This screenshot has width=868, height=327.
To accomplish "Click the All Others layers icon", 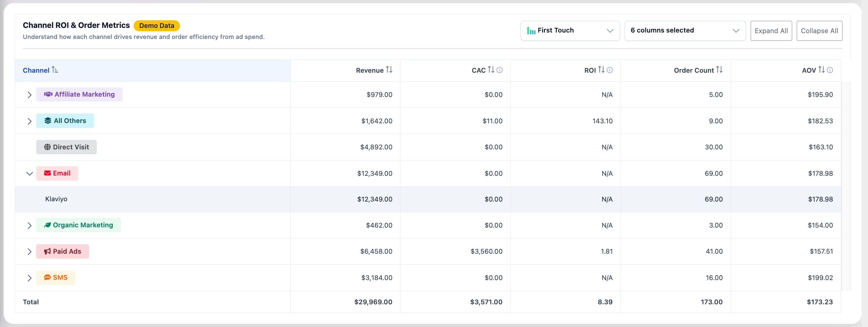I will [48, 121].
